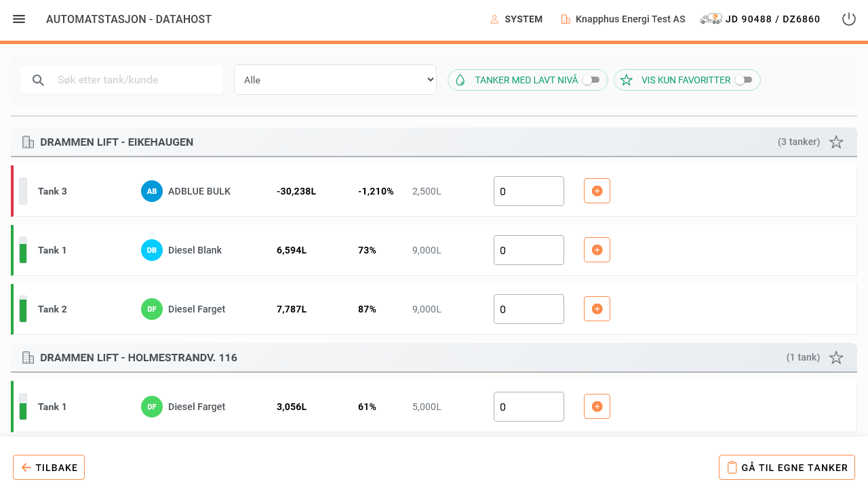This screenshot has height=488, width=868.
Task: Click the plus button for Tank 3 AdBlue
Action: coord(597,191)
